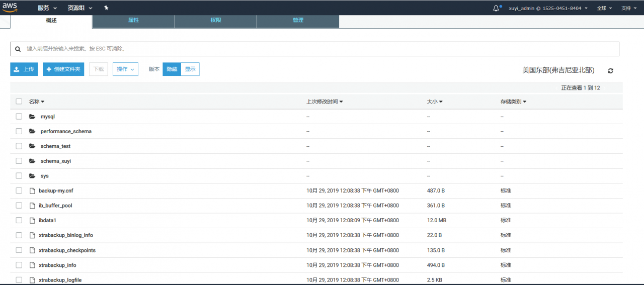Click the 上传 upload button
The width and height of the screenshot is (644, 285).
pos(24,69)
